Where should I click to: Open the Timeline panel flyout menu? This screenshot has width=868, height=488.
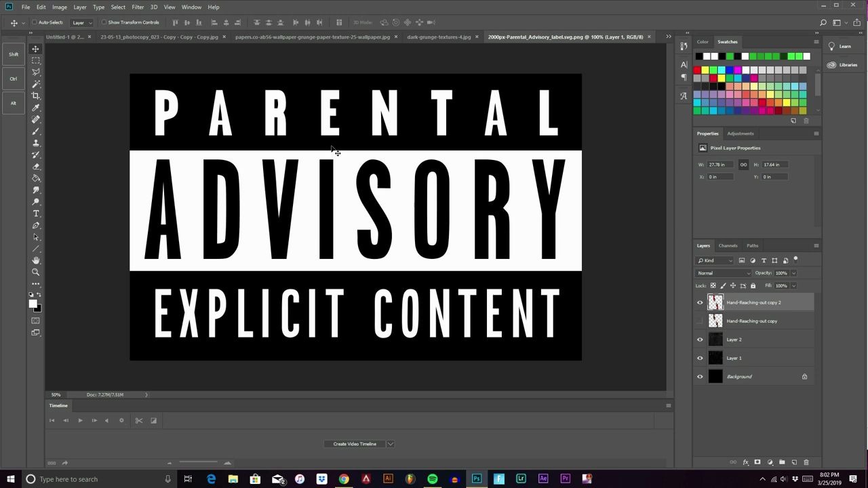click(x=668, y=405)
